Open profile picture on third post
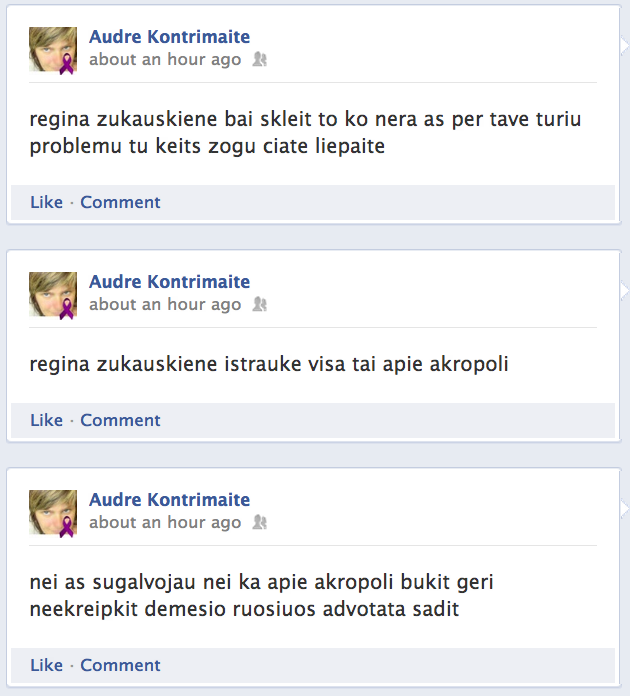 pos(53,513)
